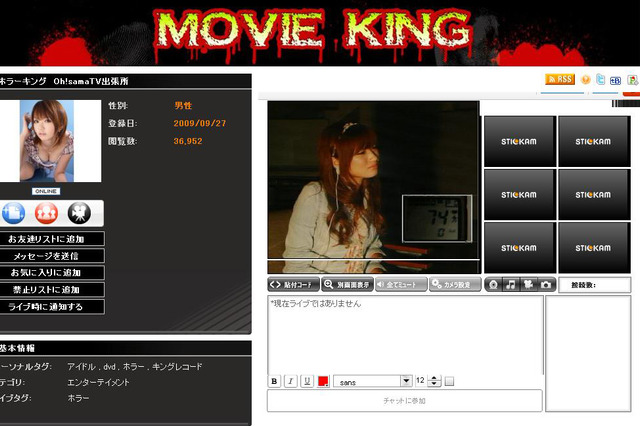Click the 基本情報 section header
This screenshot has width=640, height=426.
pyautogui.click(x=17, y=348)
